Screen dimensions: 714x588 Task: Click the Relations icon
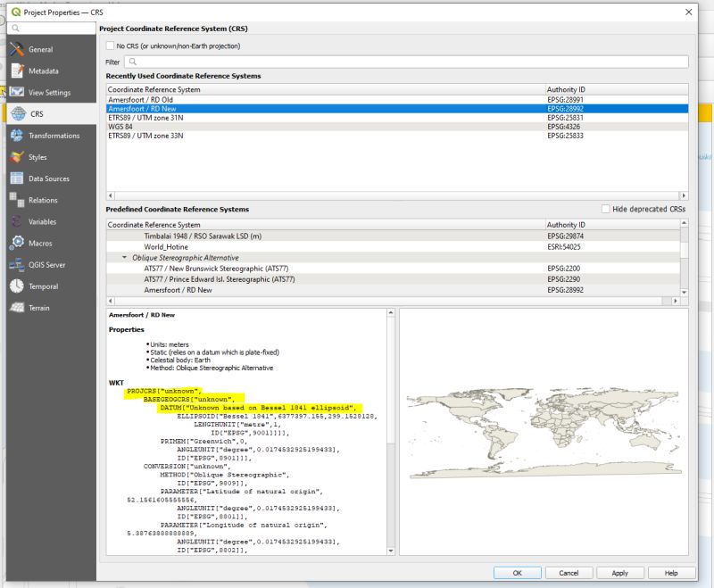pyautogui.click(x=17, y=200)
